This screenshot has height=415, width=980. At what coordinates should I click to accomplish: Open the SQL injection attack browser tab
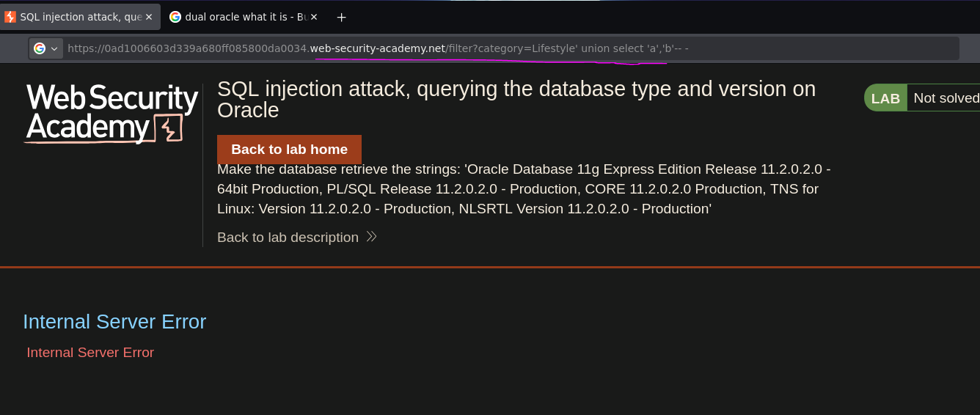pyautogui.click(x=79, y=17)
